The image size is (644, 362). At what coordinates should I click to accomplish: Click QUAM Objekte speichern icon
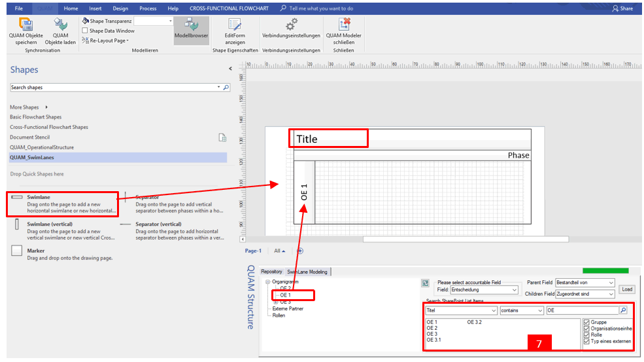(x=26, y=25)
